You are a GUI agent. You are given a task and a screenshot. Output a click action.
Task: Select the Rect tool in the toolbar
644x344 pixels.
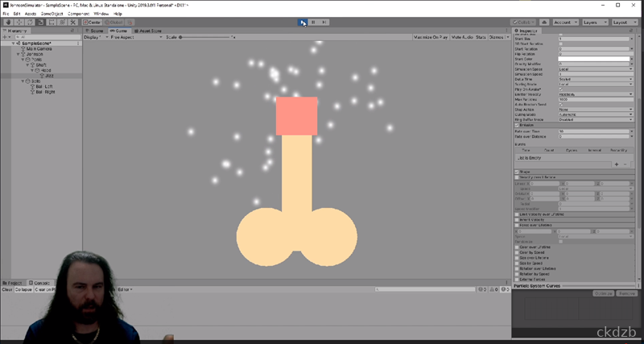52,23
